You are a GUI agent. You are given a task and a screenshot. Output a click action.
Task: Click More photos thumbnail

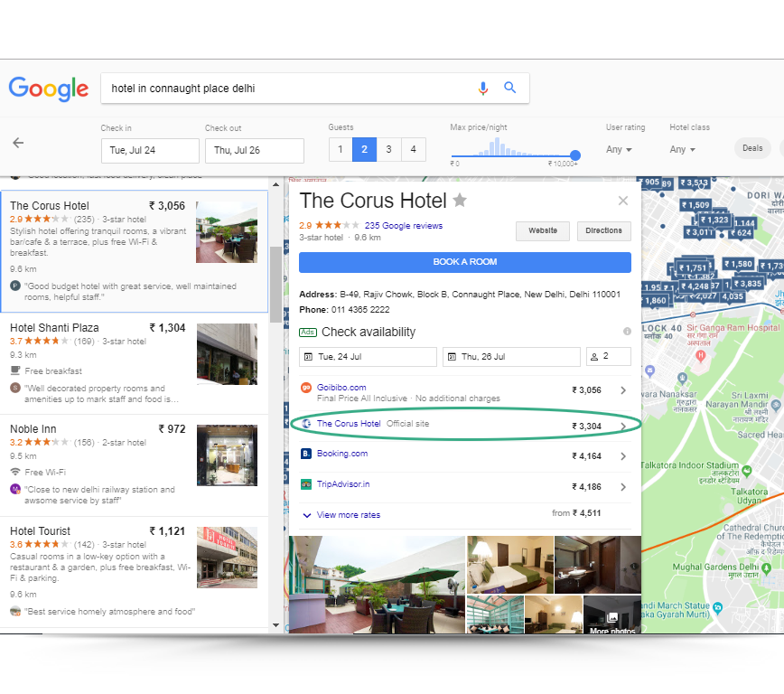point(612,614)
